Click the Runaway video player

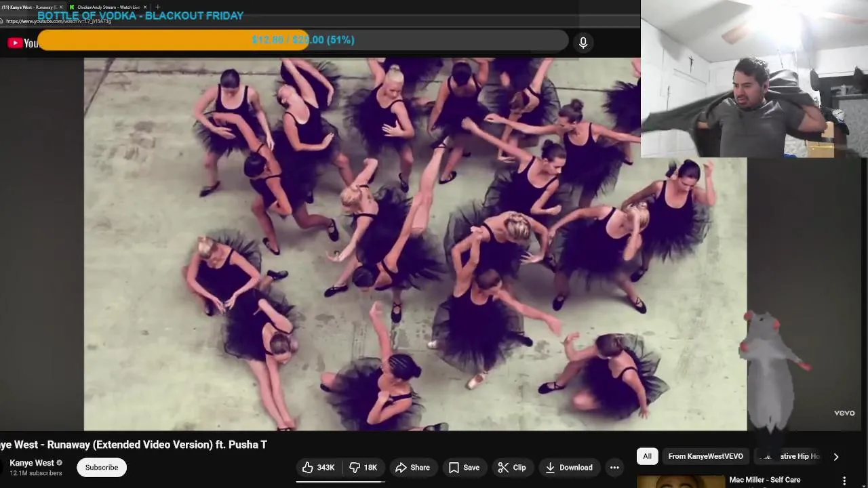click(415, 244)
